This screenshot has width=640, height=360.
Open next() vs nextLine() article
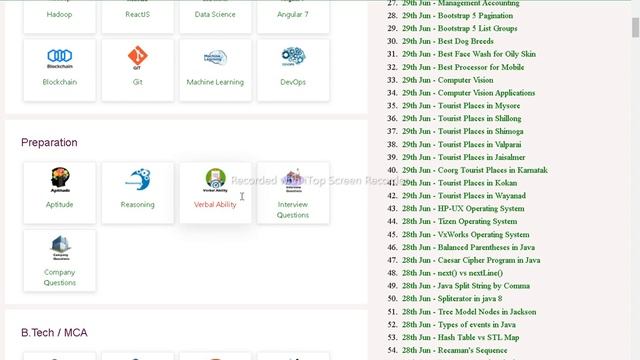[453, 273]
